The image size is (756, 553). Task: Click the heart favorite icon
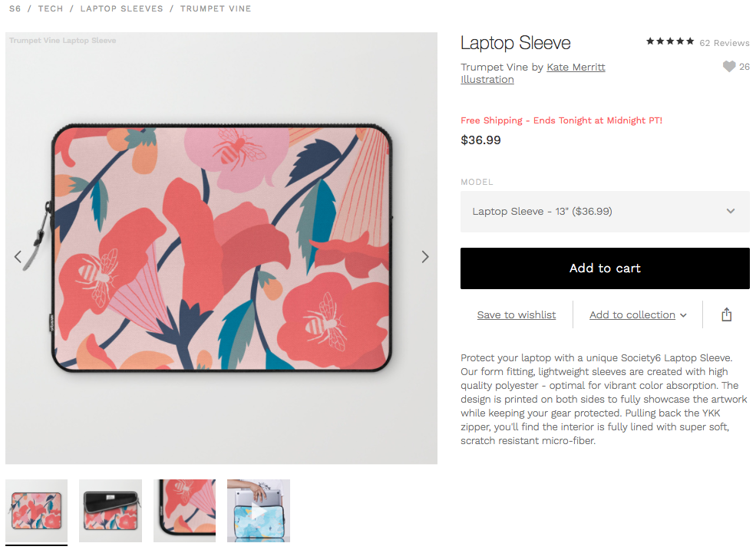point(729,67)
